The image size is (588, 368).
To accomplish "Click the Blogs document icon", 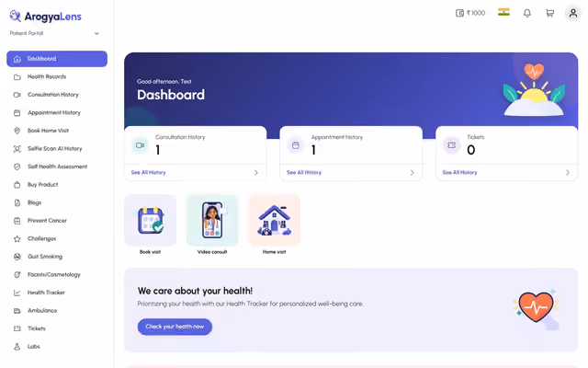I will tap(17, 202).
